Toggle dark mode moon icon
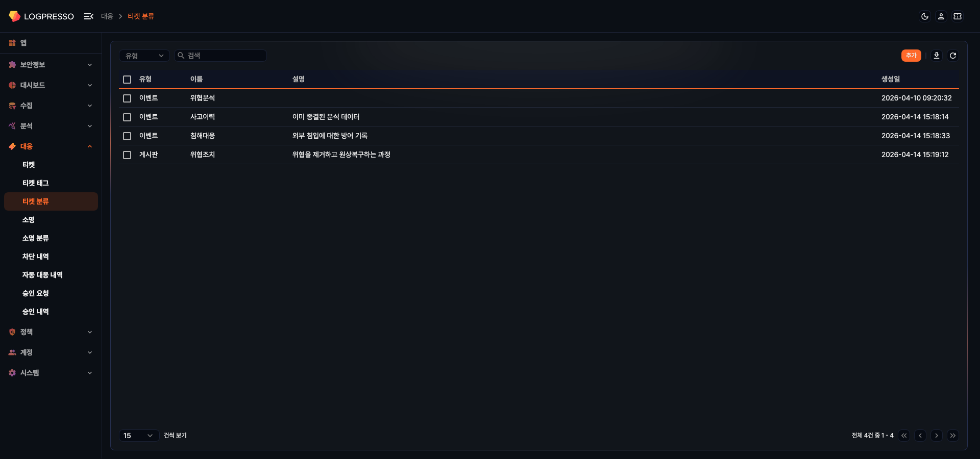The image size is (980, 459). tap(924, 16)
